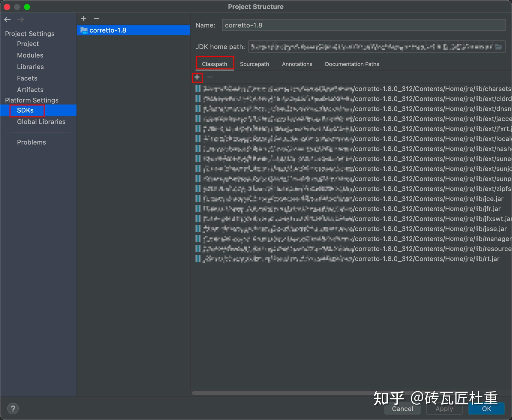Open Artifacts settings section
This screenshot has height=420, width=512.
(30, 90)
